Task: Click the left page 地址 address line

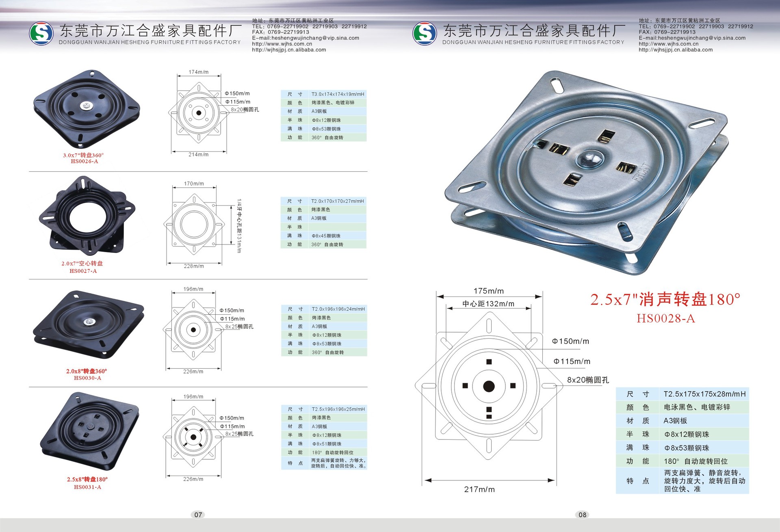Action: 293,20
